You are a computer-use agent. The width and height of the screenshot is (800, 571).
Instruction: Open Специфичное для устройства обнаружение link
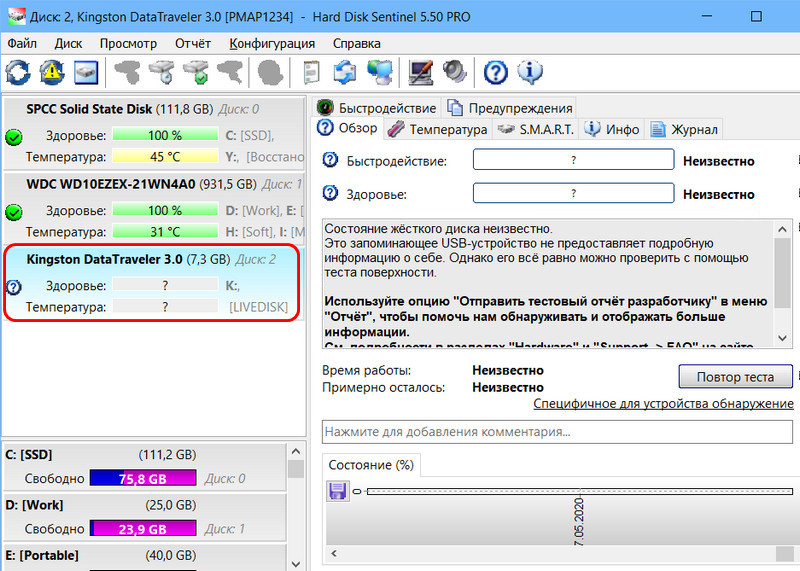(663, 404)
